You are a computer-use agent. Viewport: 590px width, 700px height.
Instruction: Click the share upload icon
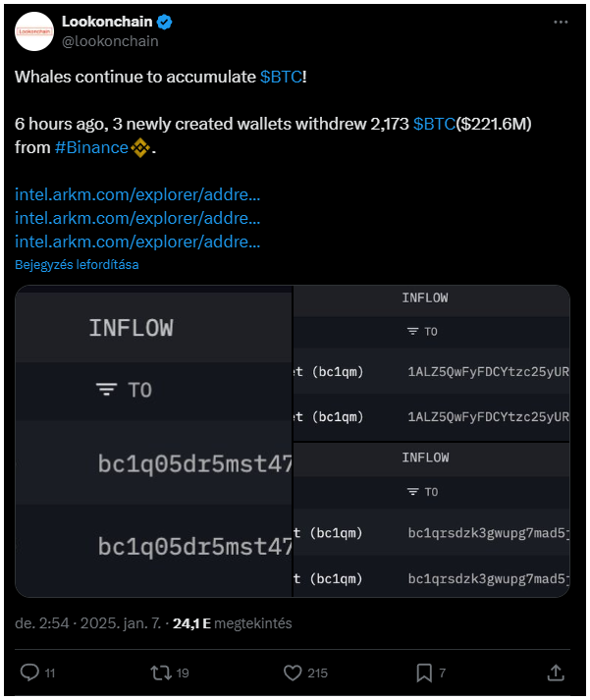click(556, 673)
